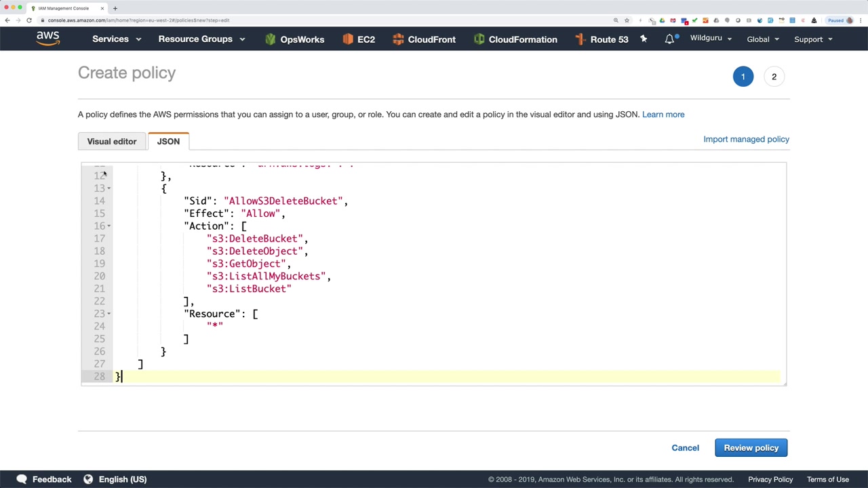
Task: Click the AWS logo home icon
Action: pyautogui.click(x=48, y=39)
